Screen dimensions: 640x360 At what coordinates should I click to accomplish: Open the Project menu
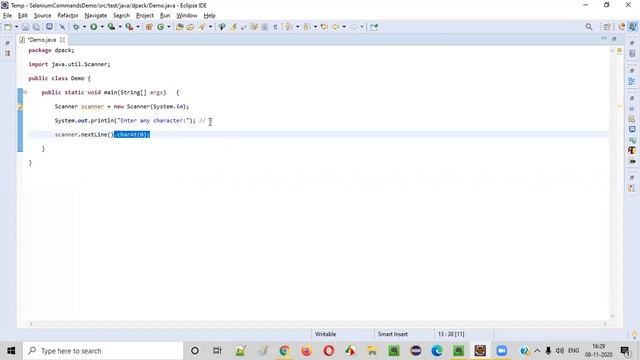tap(144, 16)
